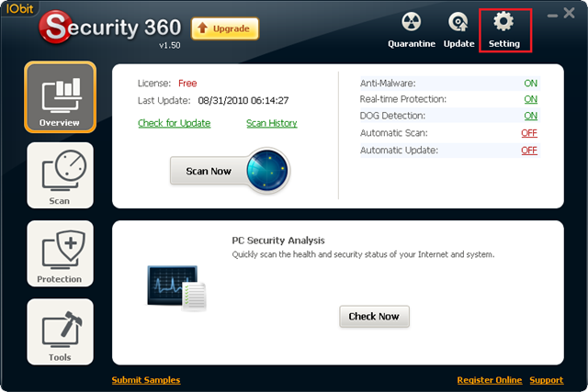Click the PC Security Analysis monitor icon
588x392 pixels.
pos(176,288)
